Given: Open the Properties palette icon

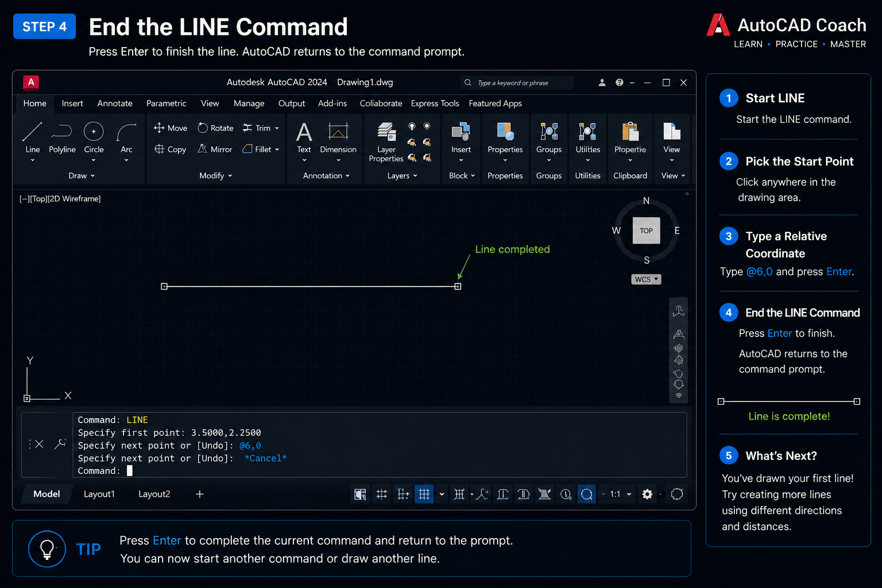Looking at the screenshot, I should point(505,131).
